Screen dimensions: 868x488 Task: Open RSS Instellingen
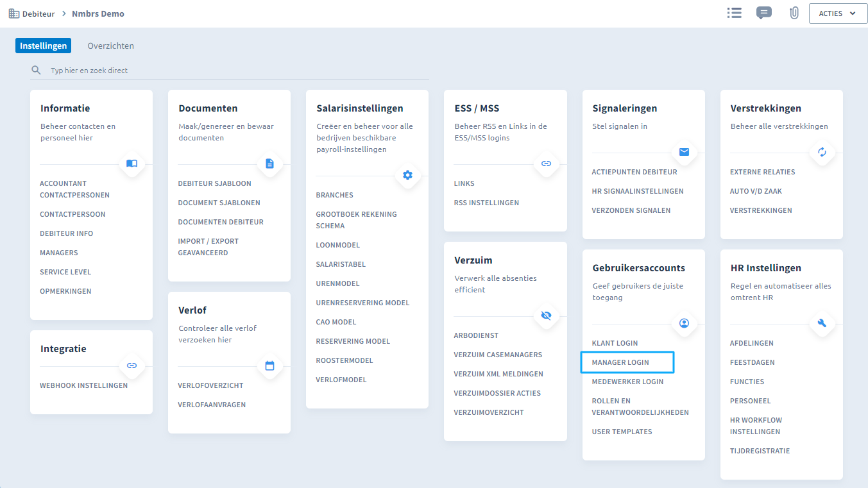tap(486, 203)
